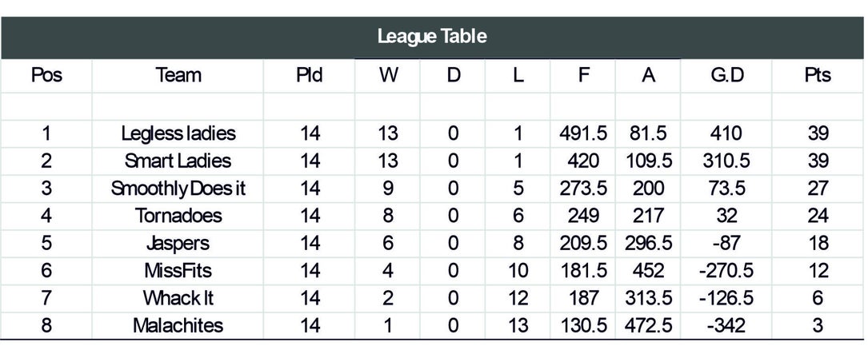Select the 491.5 goals-for value
This screenshot has width=868, height=358.
point(583,133)
